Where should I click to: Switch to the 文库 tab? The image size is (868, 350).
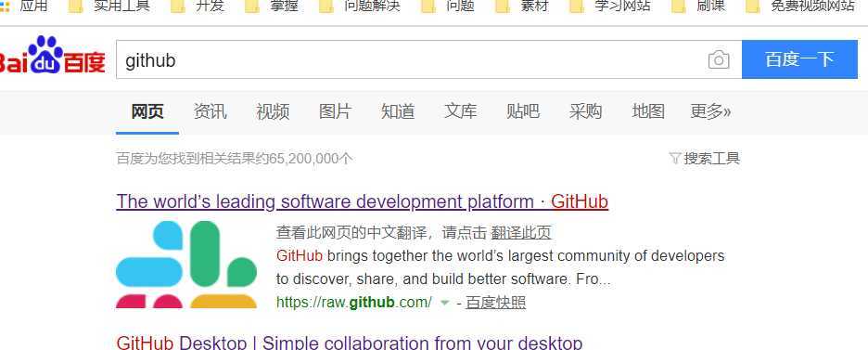coord(460,111)
